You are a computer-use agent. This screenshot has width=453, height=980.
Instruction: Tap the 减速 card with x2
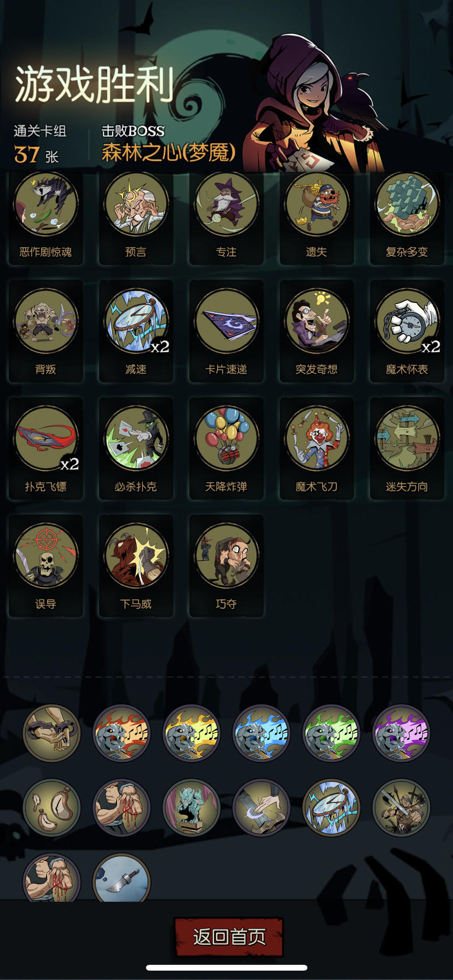136,321
